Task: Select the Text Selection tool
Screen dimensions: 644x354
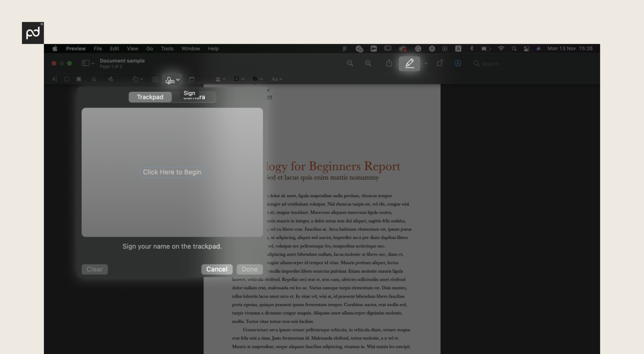Action: coord(54,79)
